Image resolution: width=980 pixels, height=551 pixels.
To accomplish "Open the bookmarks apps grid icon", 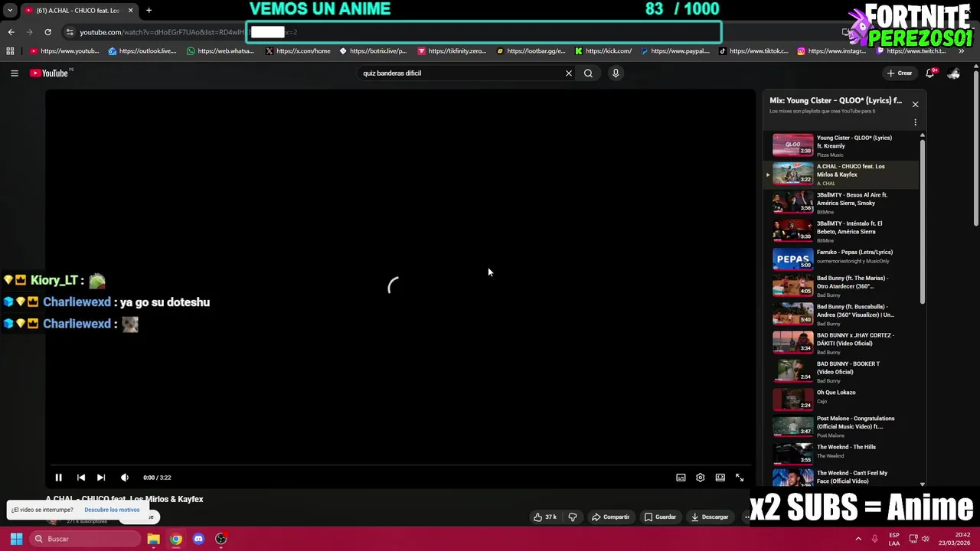I will (x=10, y=51).
